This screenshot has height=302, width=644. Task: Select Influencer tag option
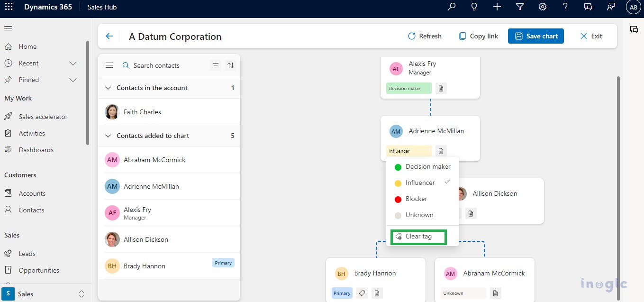pos(422,183)
